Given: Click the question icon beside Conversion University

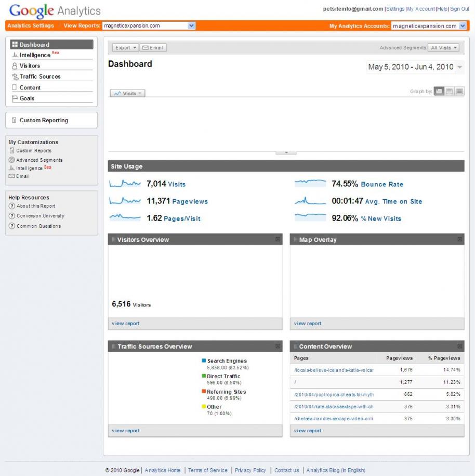Looking at the screenshot, I should [x=12, y=216].
